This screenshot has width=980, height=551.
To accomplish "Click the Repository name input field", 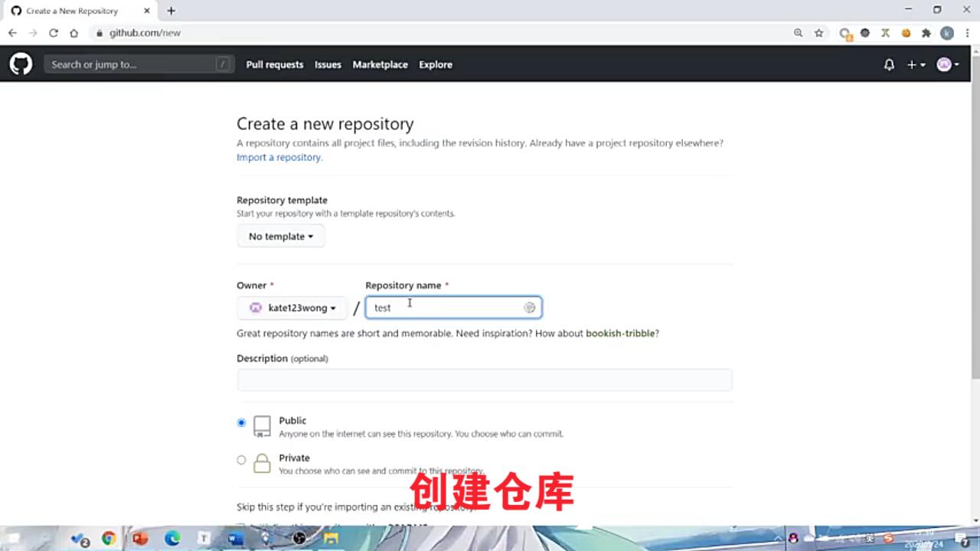I will click(x=453, y=308).
